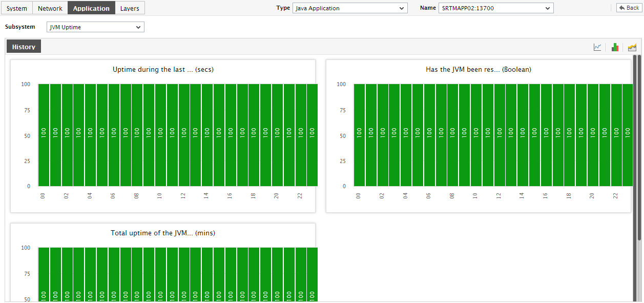Click the 'Has the JVM been res... (Boolean)' title
Image resolution: width=644 pixels, height=303 pixels.
point(479,69)
